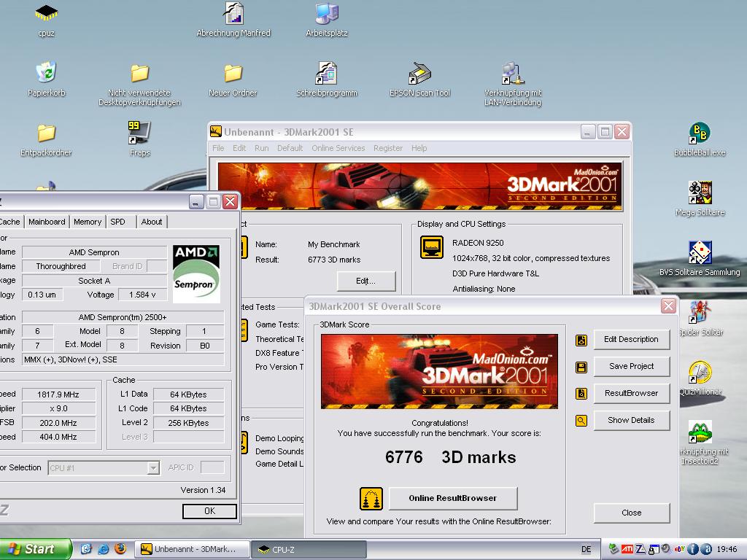Open the Edit menu in 3DMark2001 SE

239,148
